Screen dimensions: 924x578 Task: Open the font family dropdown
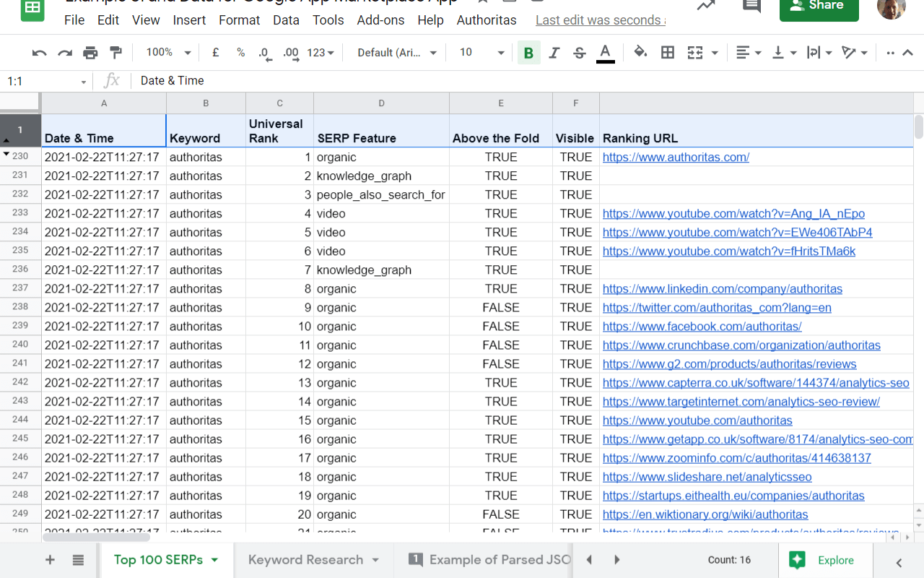pyautogui.click(x=397, y=53)
